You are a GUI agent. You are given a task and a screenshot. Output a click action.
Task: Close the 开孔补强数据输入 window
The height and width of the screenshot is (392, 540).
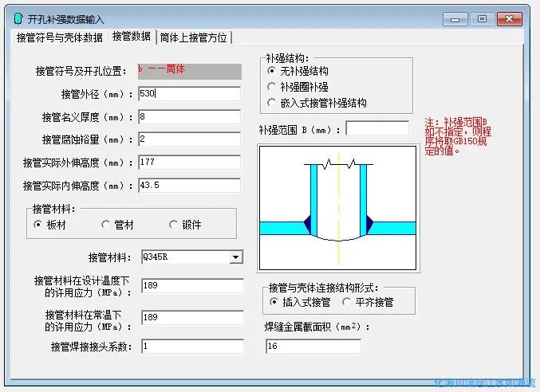point(510,19)
